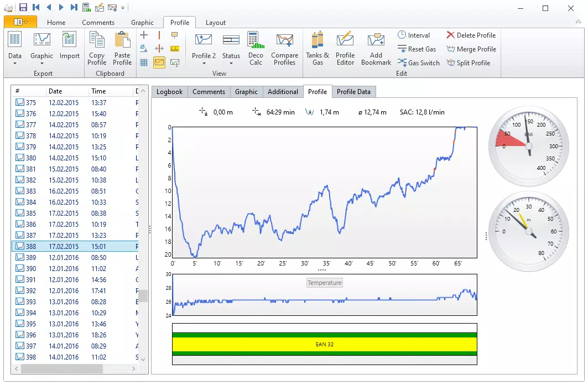Screen dimensions: 588x385
Task: Open Tanks & Gas editor
Action: coord(318,49)
